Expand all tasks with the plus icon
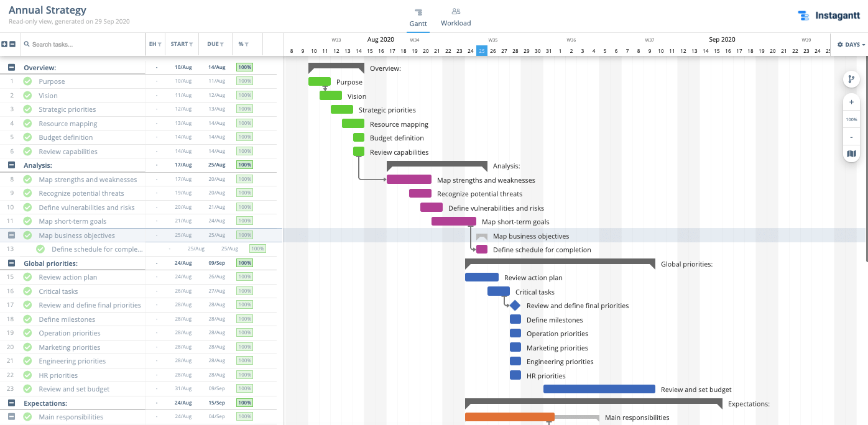 coord(5,44)
